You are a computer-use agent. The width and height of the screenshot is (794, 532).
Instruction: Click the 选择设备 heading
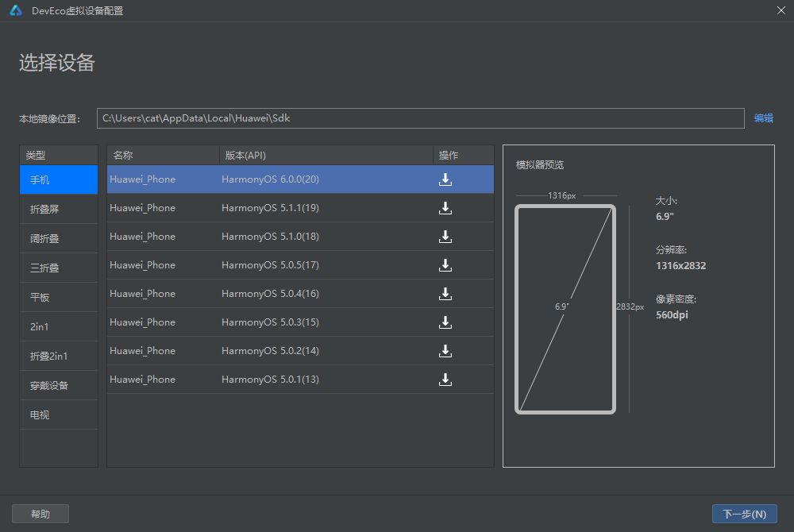(x=56, y=63)
